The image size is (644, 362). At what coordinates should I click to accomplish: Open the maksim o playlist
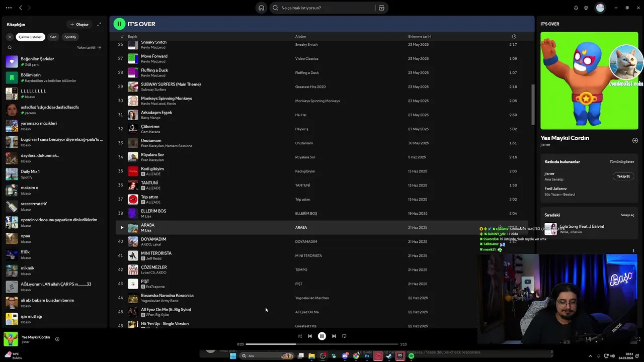tap(54, 190)
